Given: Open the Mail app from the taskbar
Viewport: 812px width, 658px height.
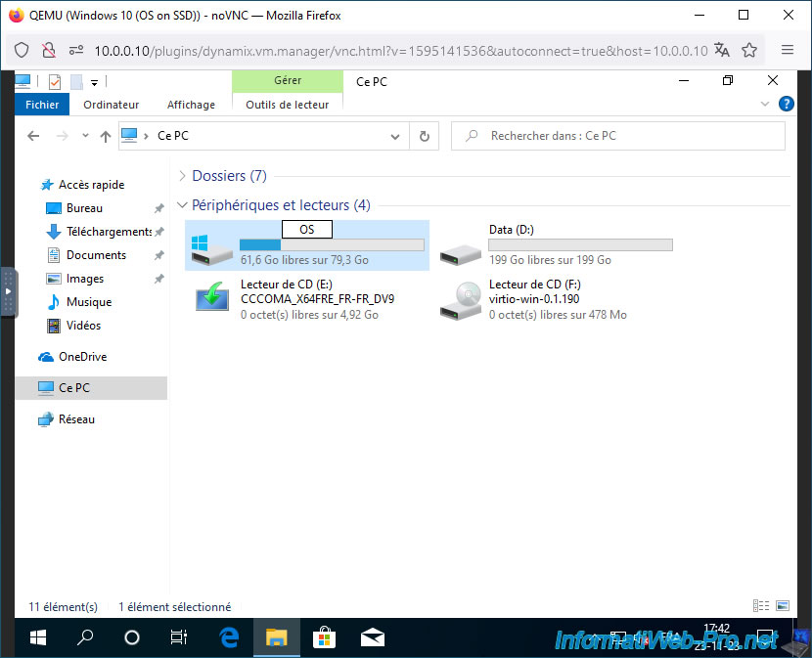Looking at the screenshot, I should pos(373,637).
